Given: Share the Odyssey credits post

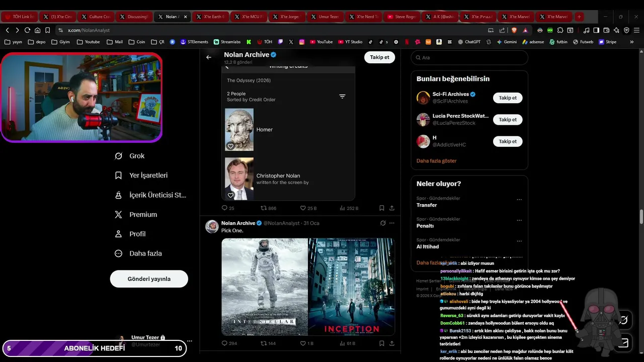Looking at the screenshot, I should click(392, 208).
